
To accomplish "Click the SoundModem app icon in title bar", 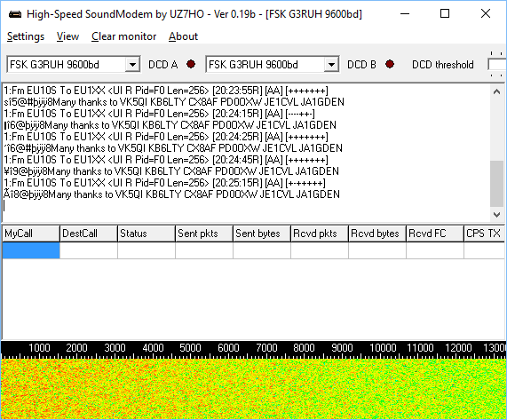I will point(15,14).
